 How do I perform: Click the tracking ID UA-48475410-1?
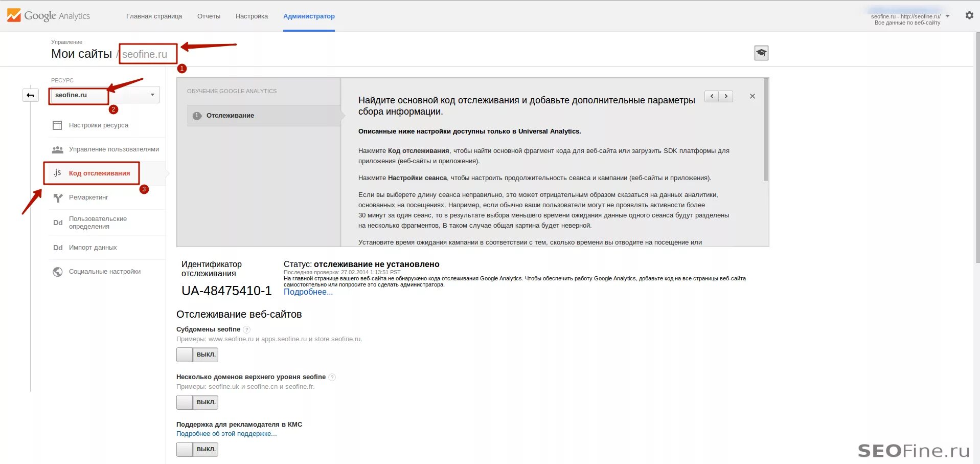(226, 291)
